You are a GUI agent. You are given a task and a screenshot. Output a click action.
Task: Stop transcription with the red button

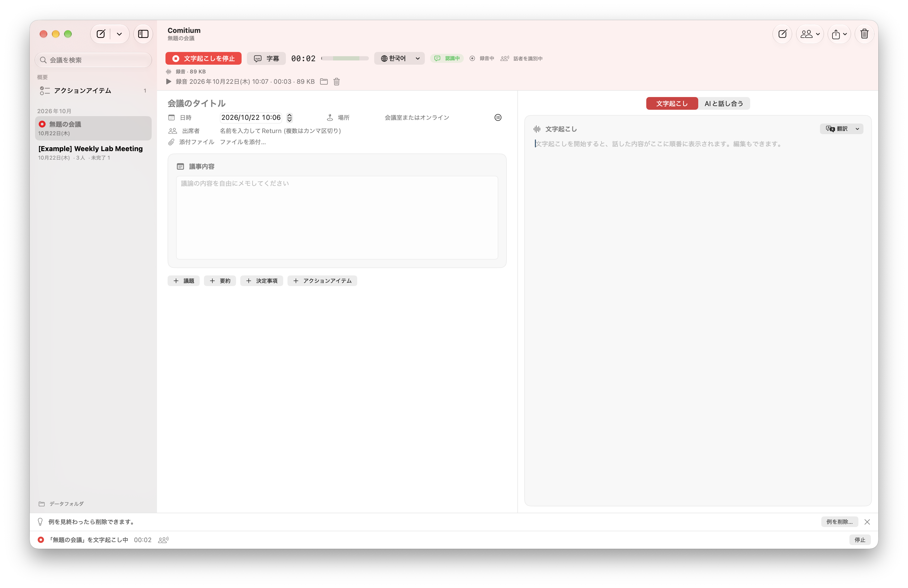coord(203,58)
